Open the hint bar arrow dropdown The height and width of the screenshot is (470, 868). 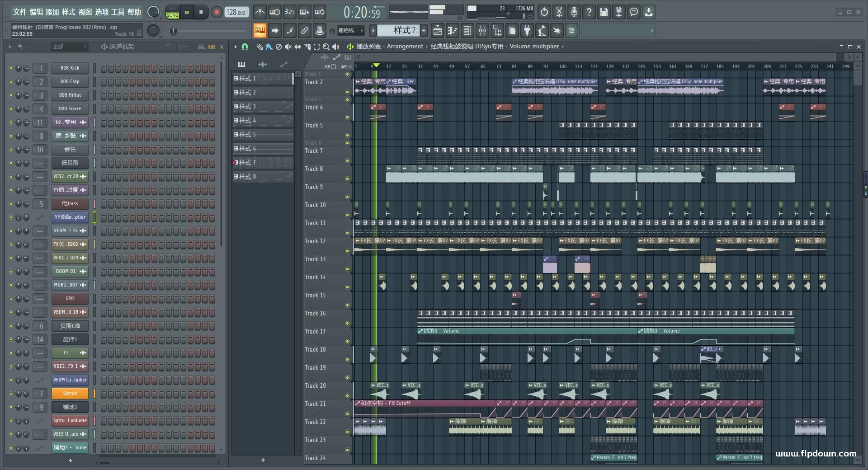point(652,31)
